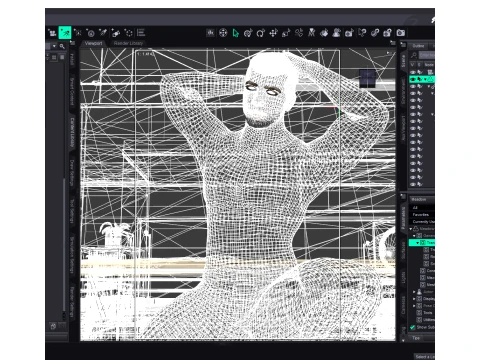Click the left pane magnifier search icon
This screenshot has width=480, height=360.
[62, 46]
